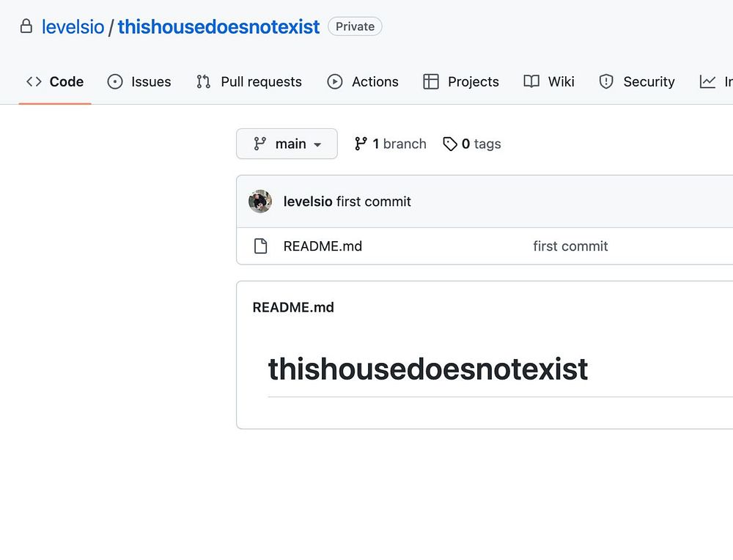The image size is (733, 560).
Task: View the 1 branch list
Action: point(390,144)
